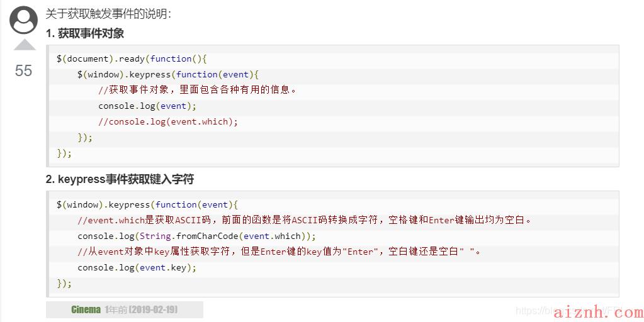Click the comment 获取事件对象，里面包含各种有用的信息
644x322 pixels.
tap(197, 90)
